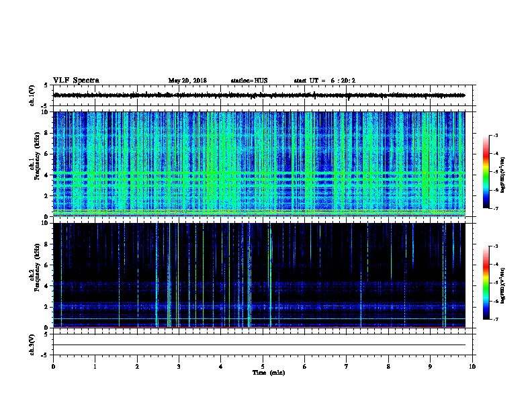This screenshot has height=411, width=532.
Task: Click the ch.2 "Frequency (kHz)" axis label
Action: (38, 267)
